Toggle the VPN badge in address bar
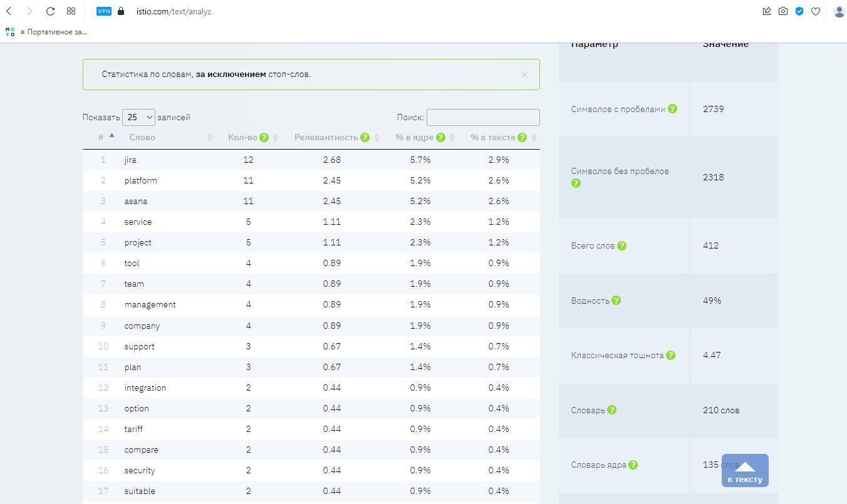 click(104, 11)
